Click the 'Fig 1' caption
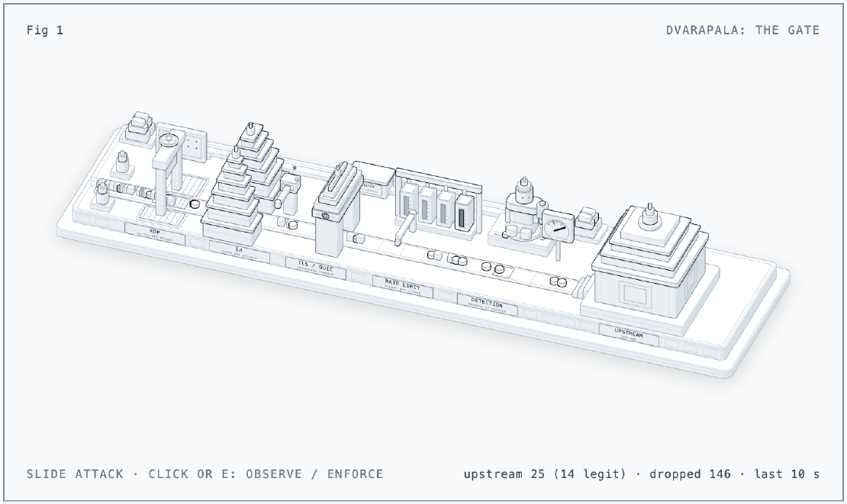 pos(45,30)
